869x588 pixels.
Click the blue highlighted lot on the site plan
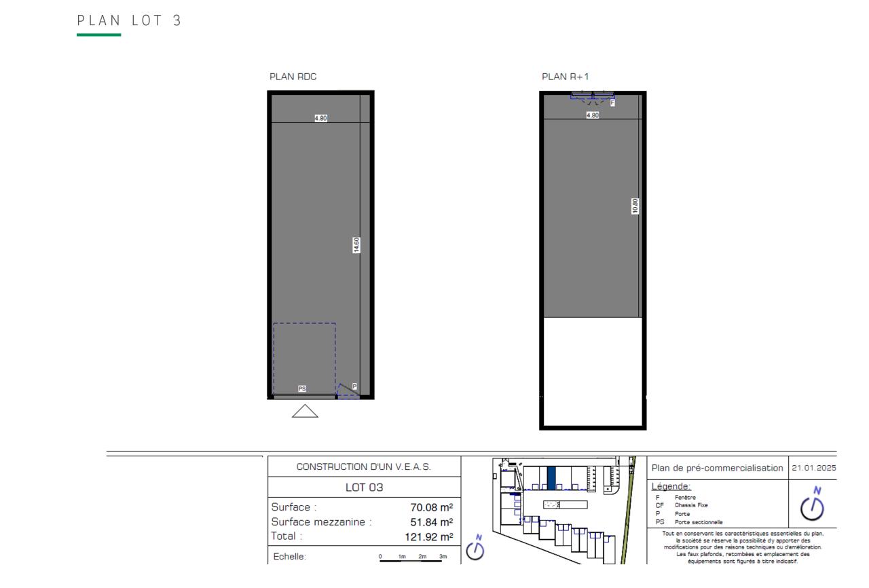[551, 479]
